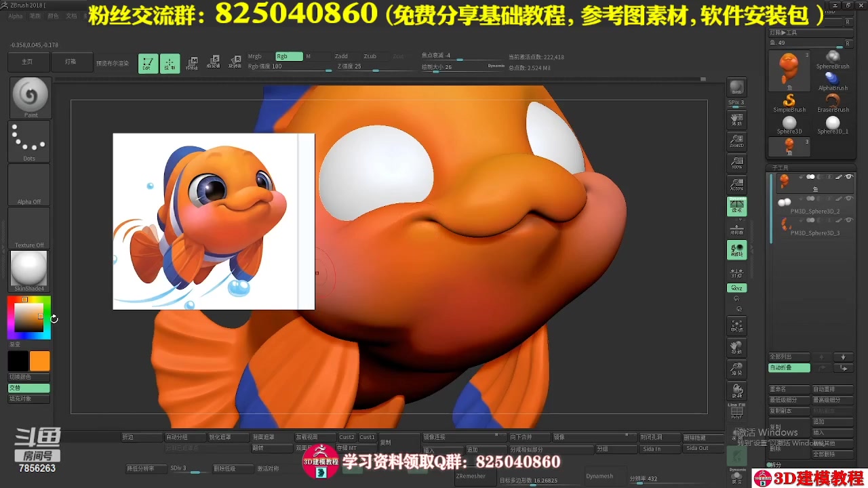This screenshot has width=868, height=488.
Task: Click the ZRemesher button
Action: coord(475,476)
